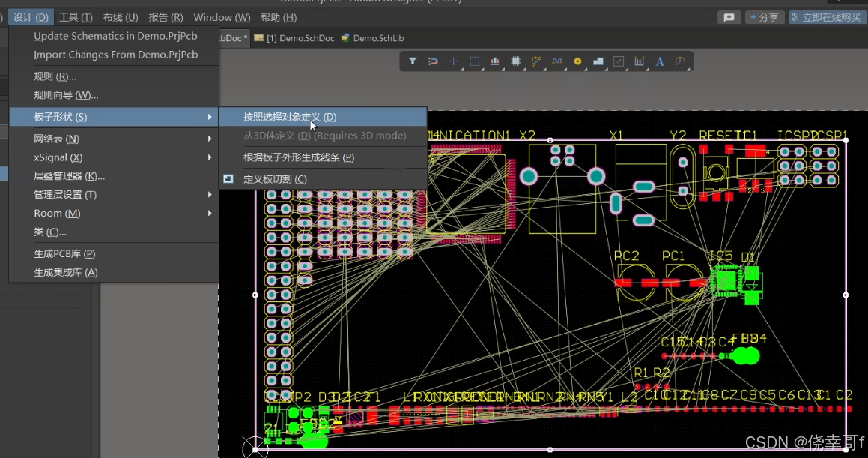Choose Update Schematics in Demo.PrjPcb

click(115, 36)
